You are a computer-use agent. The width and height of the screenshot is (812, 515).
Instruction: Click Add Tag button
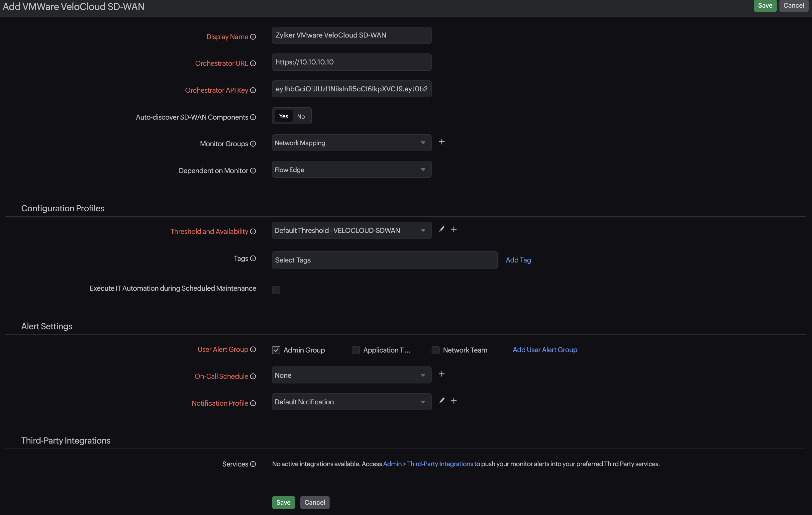[x=518, y=260]
